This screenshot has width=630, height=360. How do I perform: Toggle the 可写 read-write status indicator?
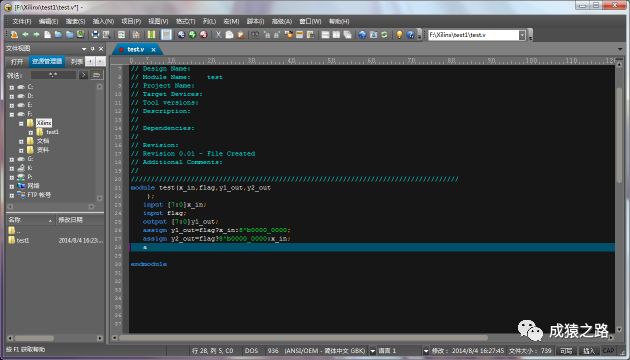coord(566,351)
